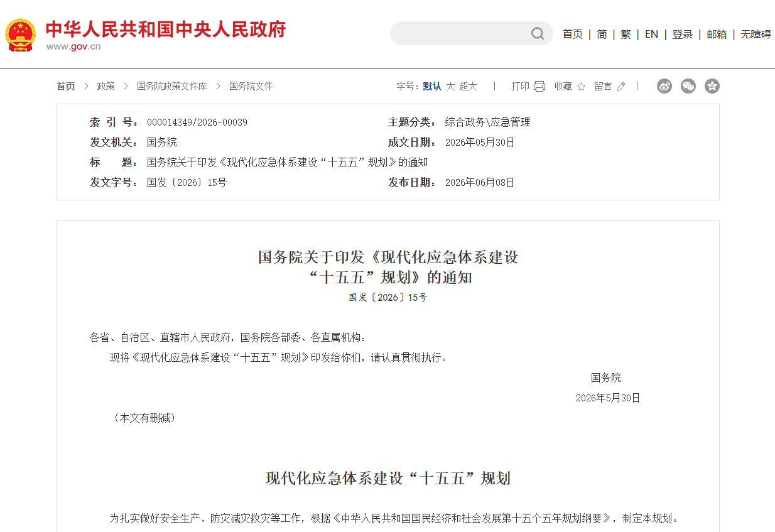Switch to simplified Chinese 简
This screenshot has width=775, height=532.
coord(602,34)
